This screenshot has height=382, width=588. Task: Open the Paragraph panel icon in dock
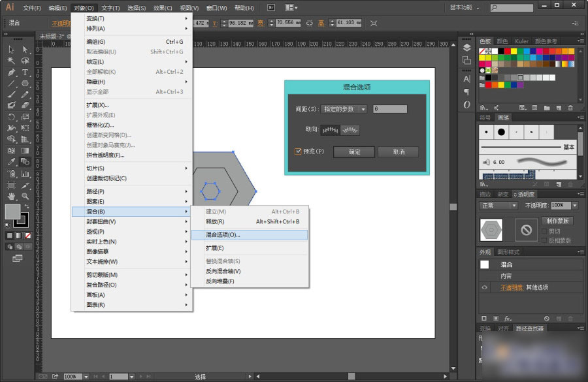click(467, 91)
